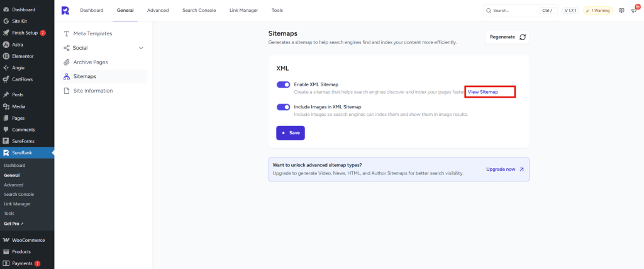Click the WooCommerce icon

click(x=6, y=240)
